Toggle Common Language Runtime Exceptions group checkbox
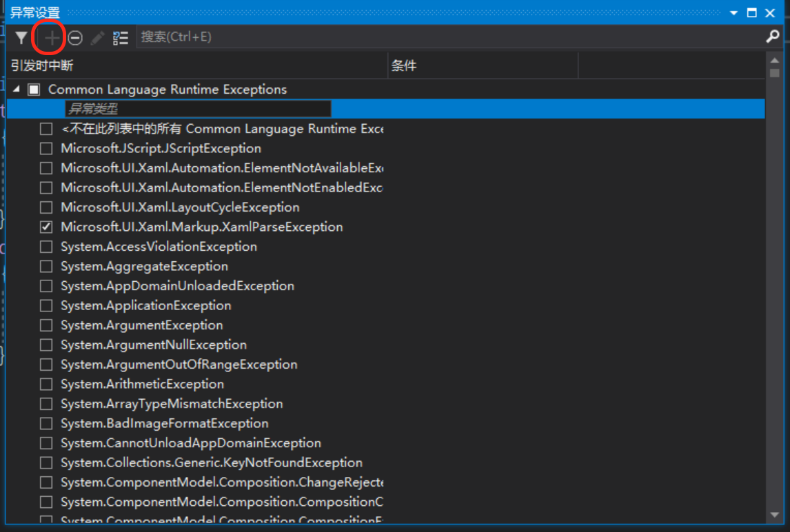790x532 pixels. point(34,90)
